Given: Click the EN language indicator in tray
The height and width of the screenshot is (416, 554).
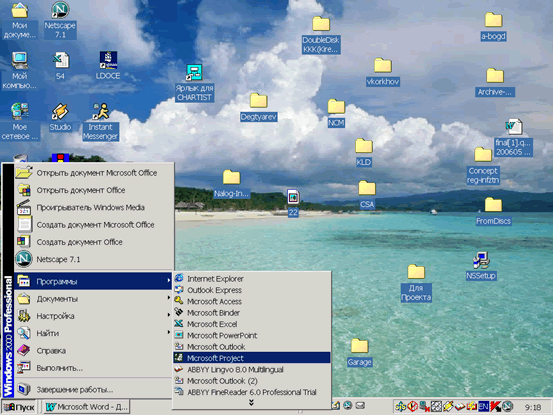Looking at the screenshot, I should (483, 407).
